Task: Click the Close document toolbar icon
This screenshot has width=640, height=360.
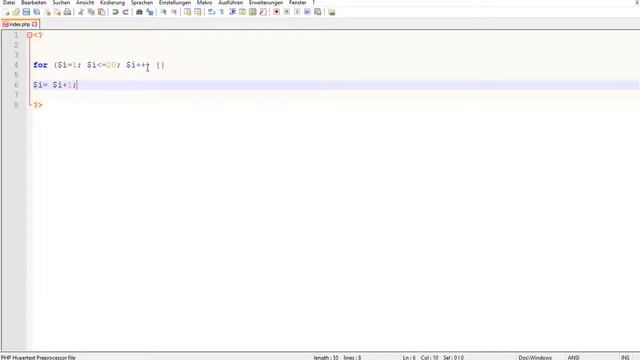Action: coord(47,12)
